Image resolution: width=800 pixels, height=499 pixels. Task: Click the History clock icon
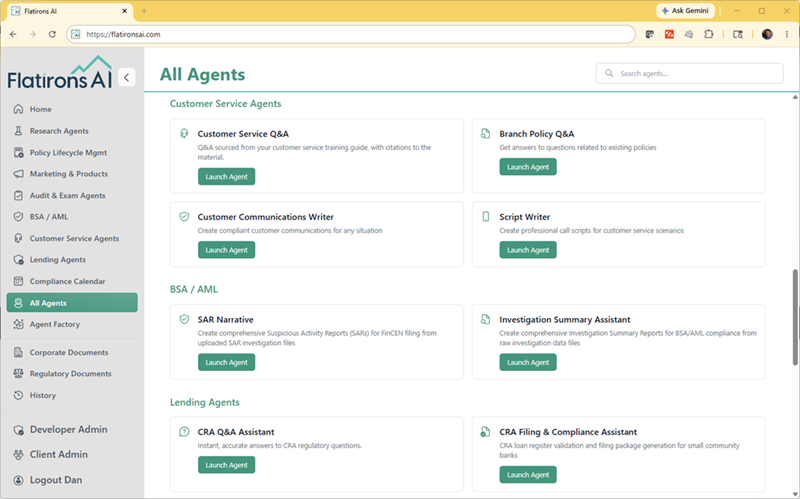tap(18, 395)
